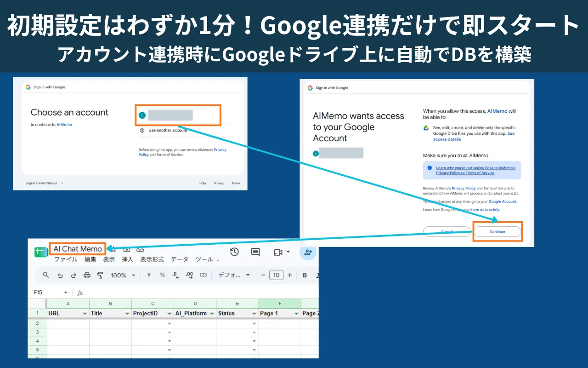
Task: Open the Title column filter icon
Action: (x=127, y=313)
